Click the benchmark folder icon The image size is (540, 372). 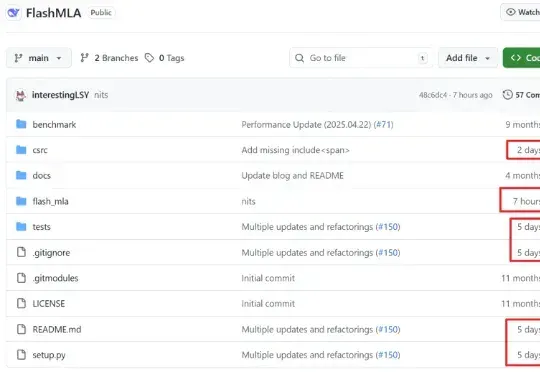(x=21, y=124)
